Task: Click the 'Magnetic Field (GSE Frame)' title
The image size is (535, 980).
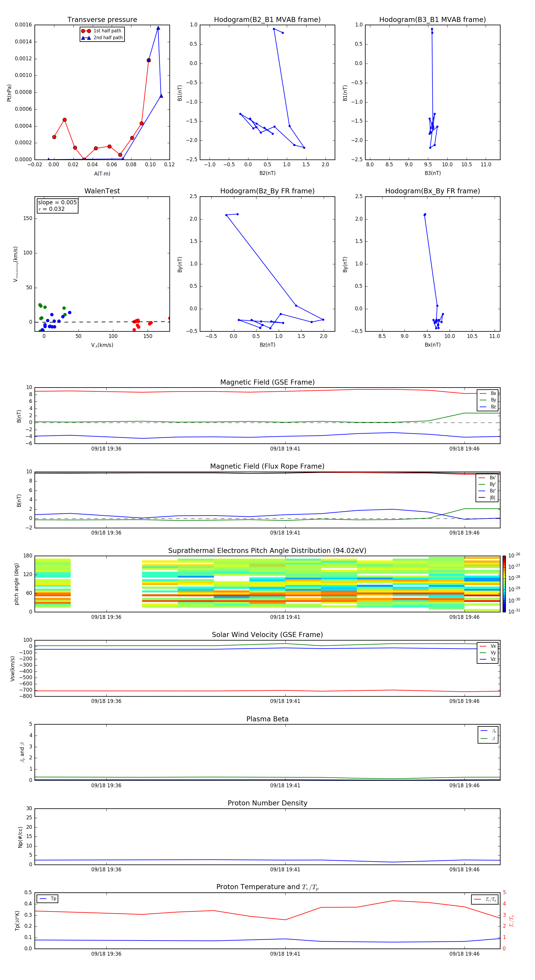Action: tap(267, 382)
